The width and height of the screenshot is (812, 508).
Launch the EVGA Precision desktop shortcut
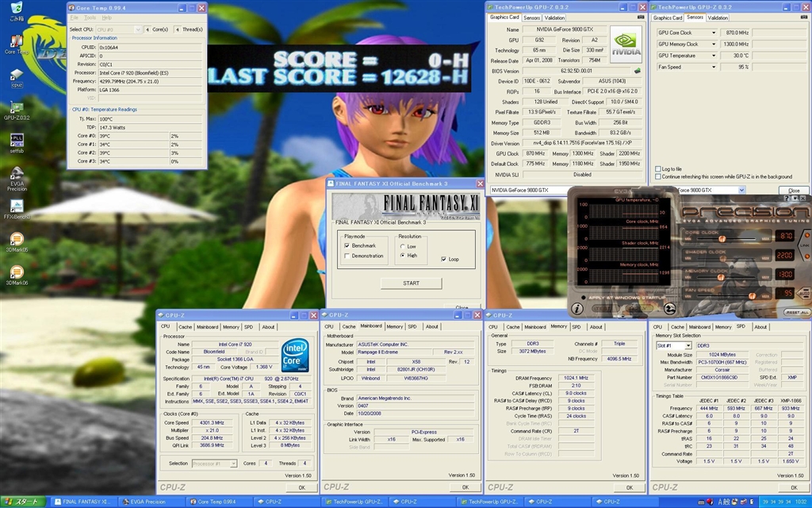17,179
